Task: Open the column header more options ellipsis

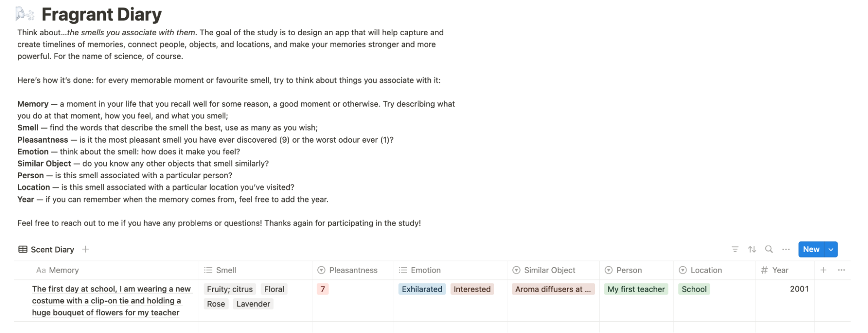Action: coord(842,270)
